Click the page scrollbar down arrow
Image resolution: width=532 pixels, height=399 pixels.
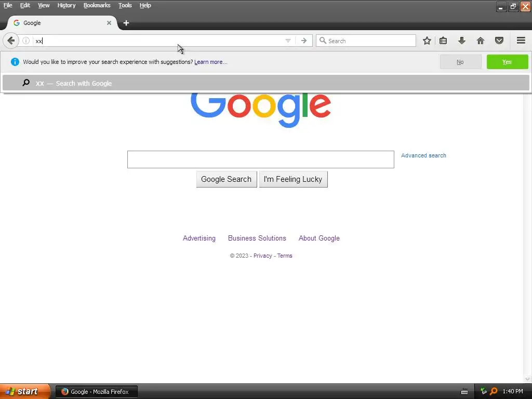[x=528, y=379]
